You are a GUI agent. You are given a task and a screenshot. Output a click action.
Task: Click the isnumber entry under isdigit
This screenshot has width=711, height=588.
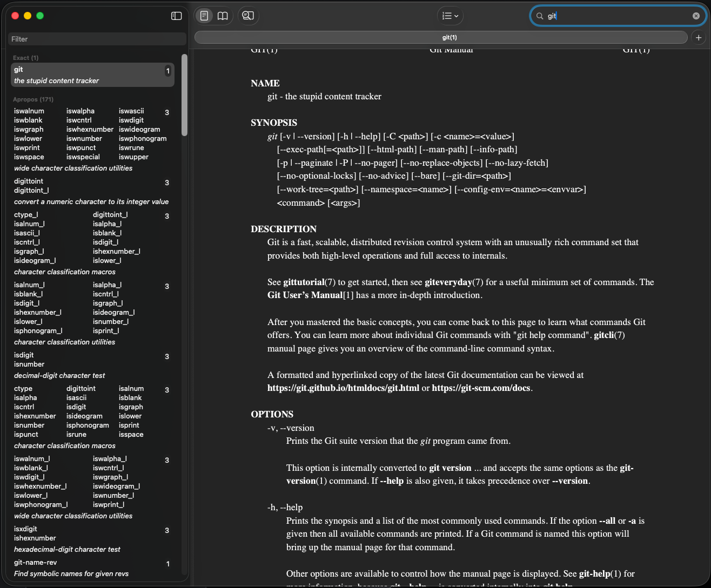29,364
